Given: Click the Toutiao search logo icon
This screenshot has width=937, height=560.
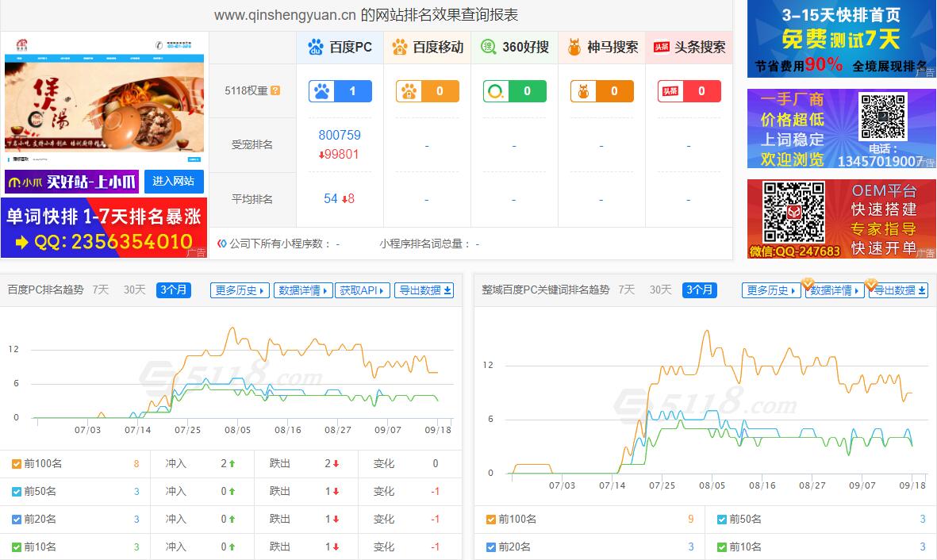Looking at the screenshot, I should (662, 48).
